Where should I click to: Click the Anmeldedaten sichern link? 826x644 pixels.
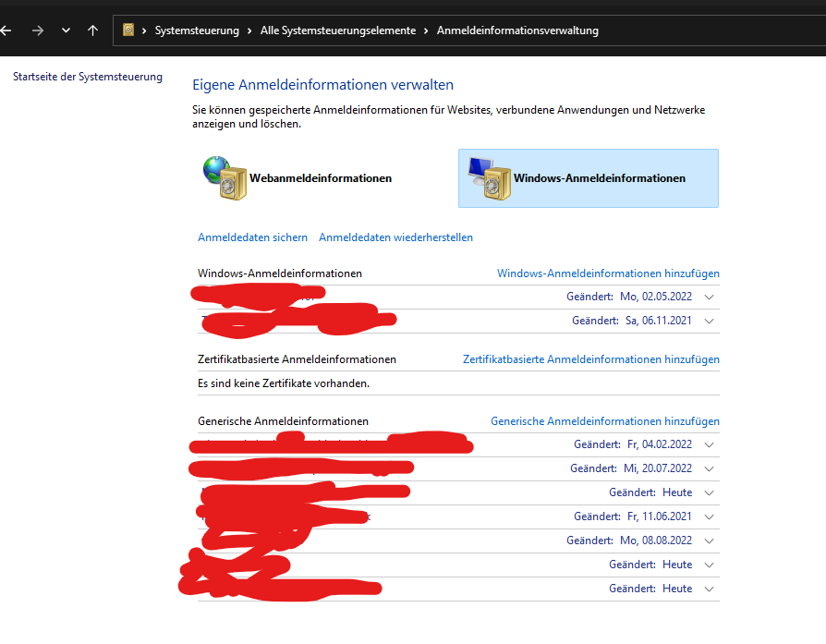click(x=252, y=237)
